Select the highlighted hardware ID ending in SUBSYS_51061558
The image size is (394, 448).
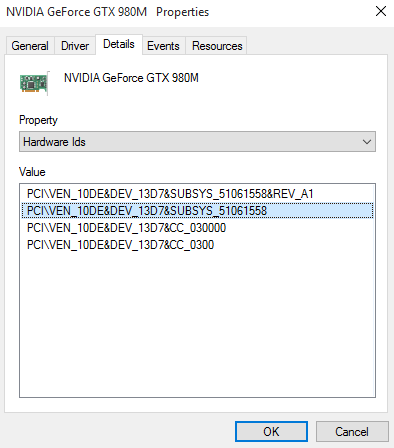click(197, 211)
